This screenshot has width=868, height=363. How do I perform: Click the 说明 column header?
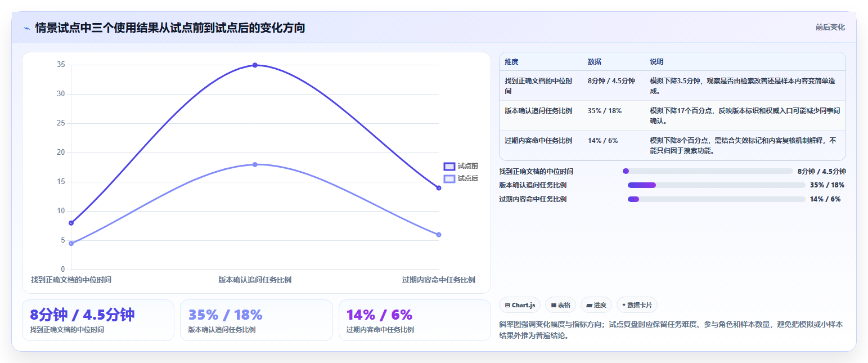656,62
